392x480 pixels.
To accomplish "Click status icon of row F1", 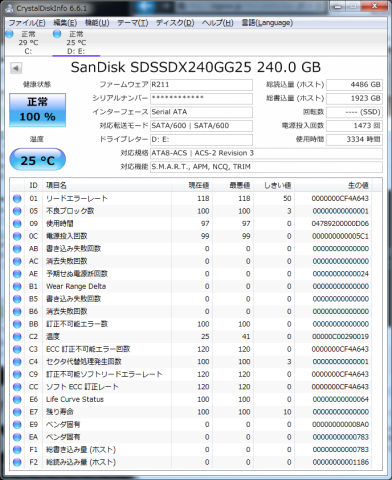I will [x=17, y=450].
